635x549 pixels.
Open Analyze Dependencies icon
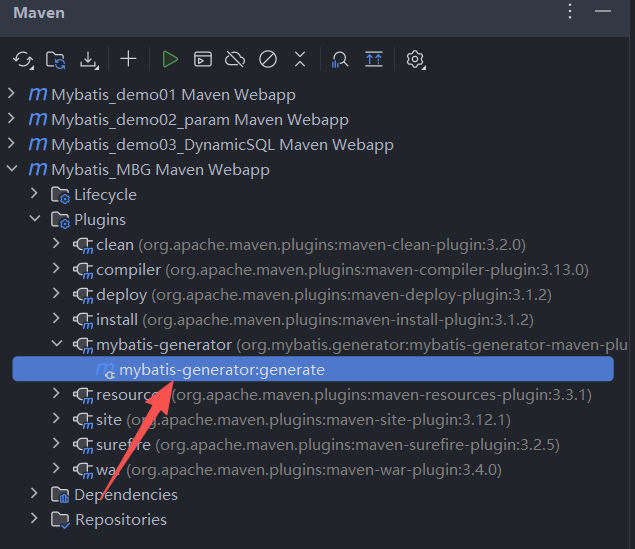tap(340, 60)
